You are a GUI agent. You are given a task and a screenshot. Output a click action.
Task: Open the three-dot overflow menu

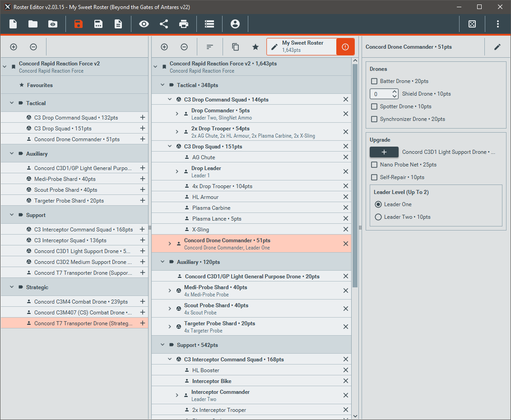click(497, 24)
